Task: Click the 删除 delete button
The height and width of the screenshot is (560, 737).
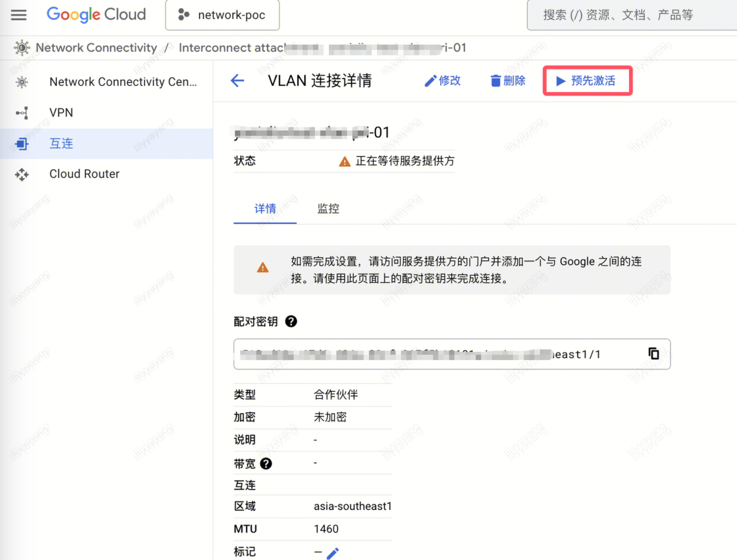Action: 508,81
